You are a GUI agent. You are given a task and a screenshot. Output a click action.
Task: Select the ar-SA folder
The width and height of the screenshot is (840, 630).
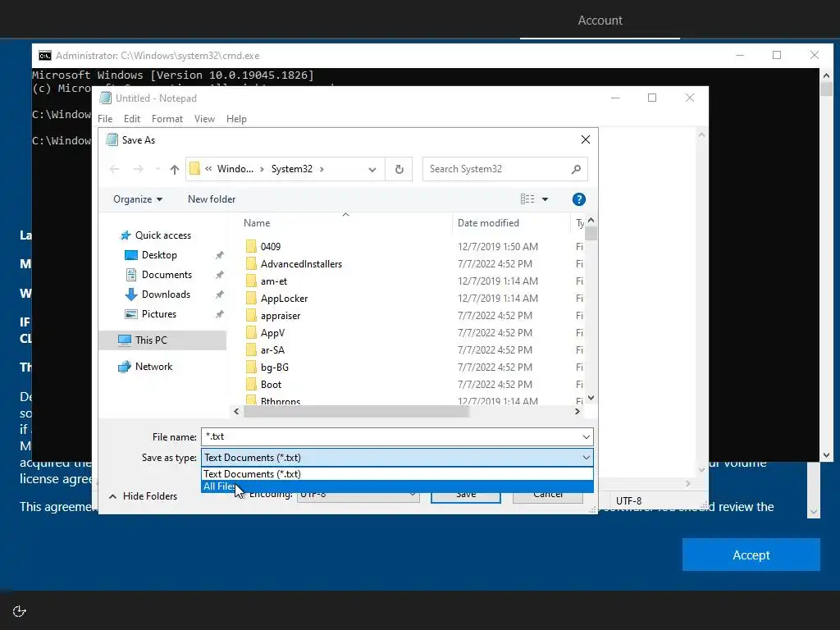pos(272,349)
